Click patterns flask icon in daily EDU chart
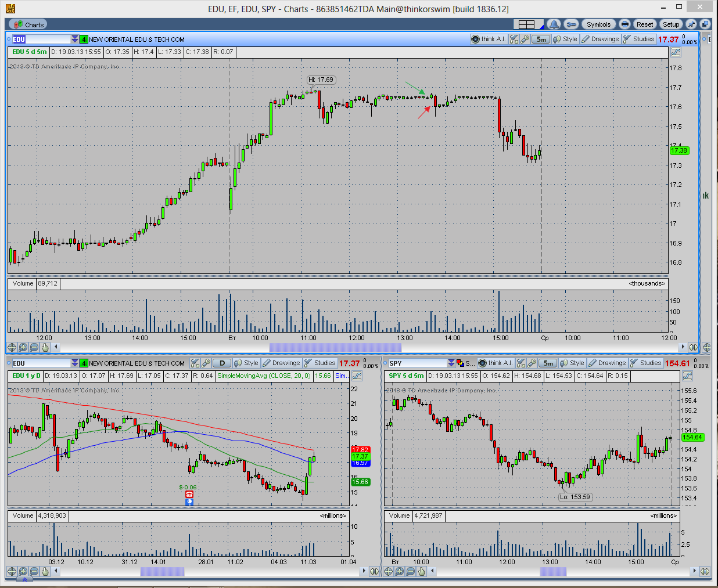The height and width of the screenshot is (588, 718). point(195,363)
